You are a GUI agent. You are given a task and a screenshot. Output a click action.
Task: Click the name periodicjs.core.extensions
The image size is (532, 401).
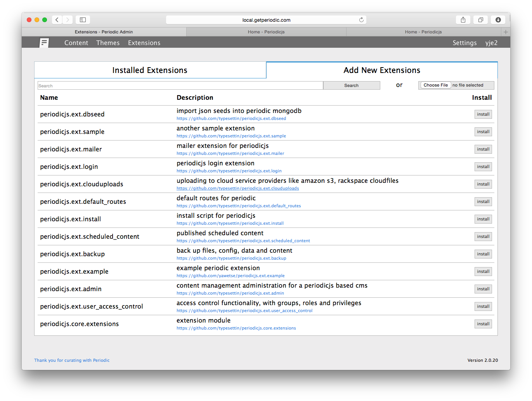pos(80,324)
